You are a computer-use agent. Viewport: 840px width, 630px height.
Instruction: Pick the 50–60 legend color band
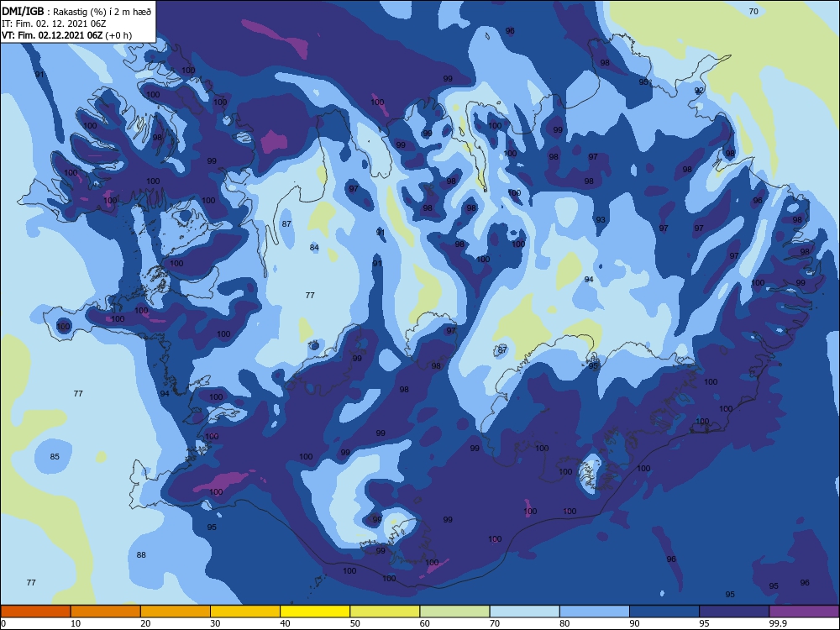tap(385, 612)
